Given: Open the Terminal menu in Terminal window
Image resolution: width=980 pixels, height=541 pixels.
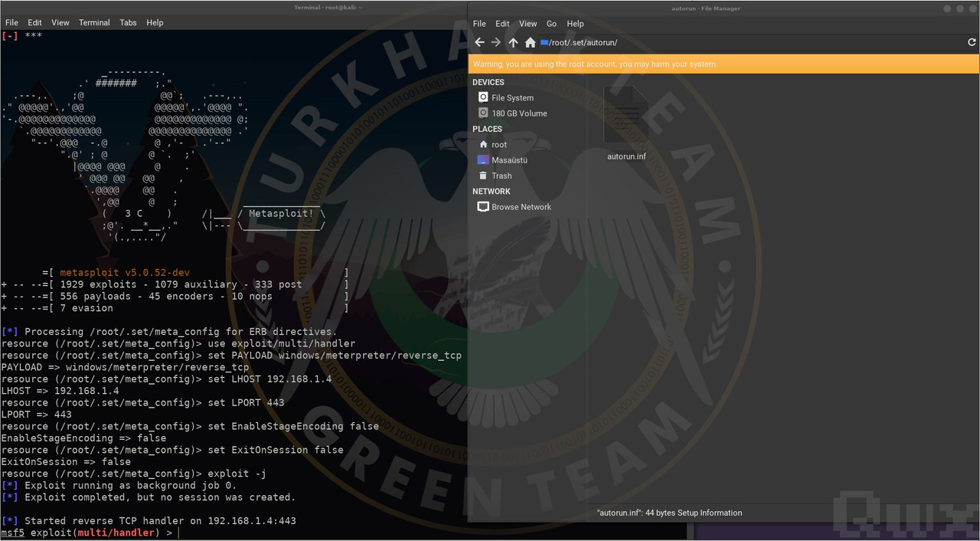Looking at the screenshot, I should pyautogui.click(x=94, y=23).
